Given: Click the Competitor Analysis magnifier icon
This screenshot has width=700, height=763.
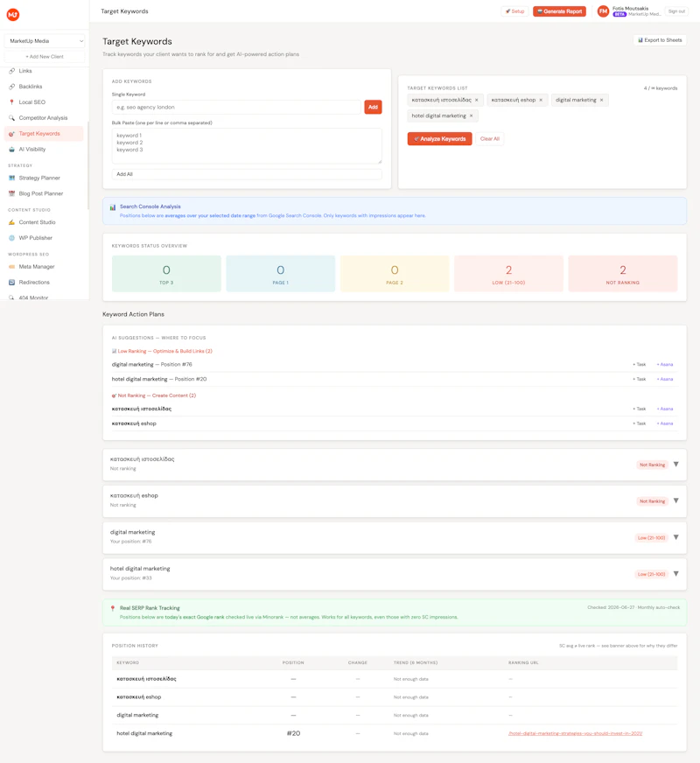Looking at the screenshot, I should pos(11,118).
